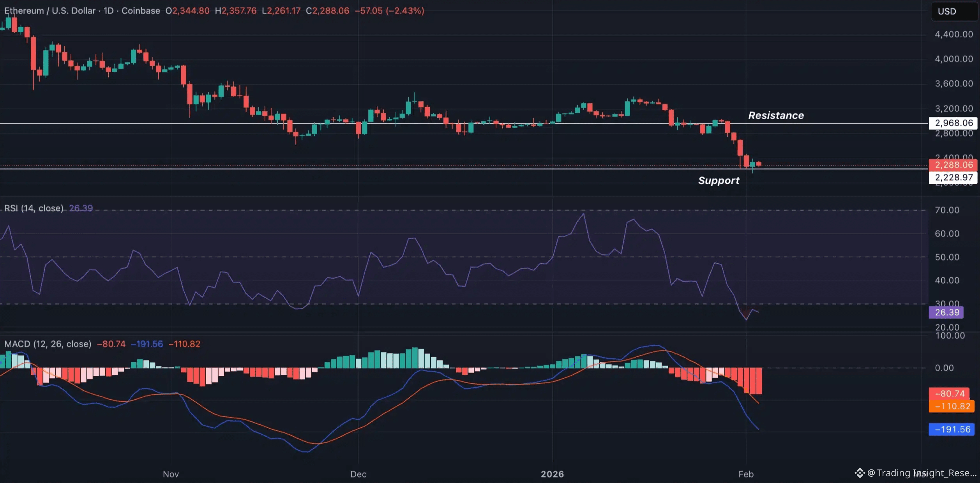
Task: Click the Dec label on time axis
Action: coord(358,474)
